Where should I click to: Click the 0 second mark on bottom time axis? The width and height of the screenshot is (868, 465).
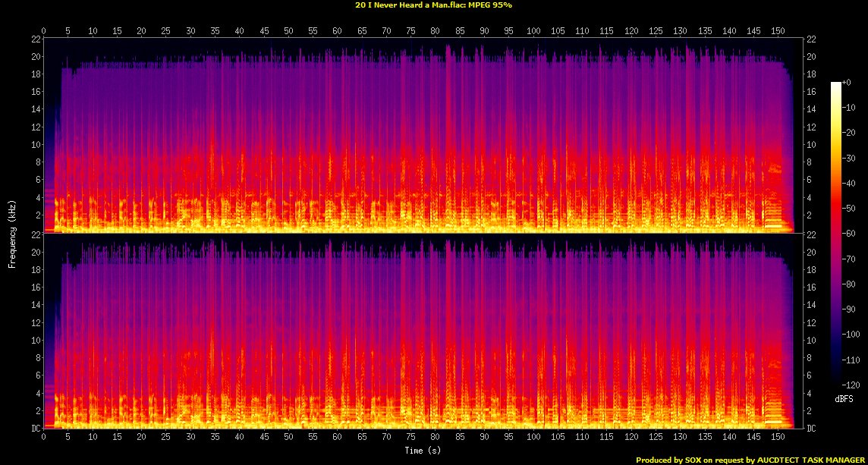click(x=44, y=438)
